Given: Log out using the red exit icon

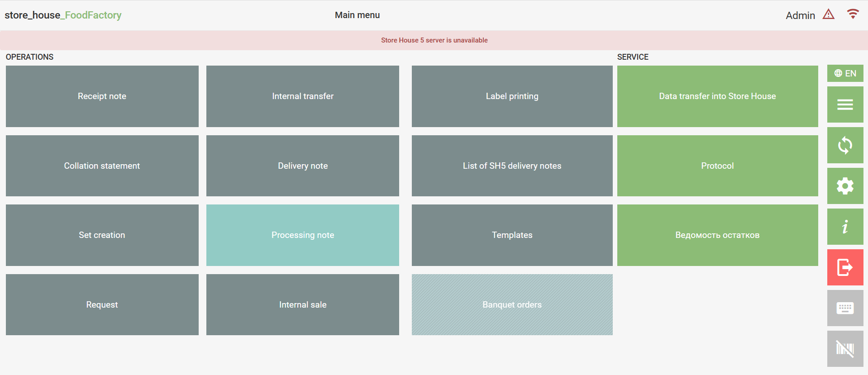Looking at the screenshot, I should tap(845, 267).
